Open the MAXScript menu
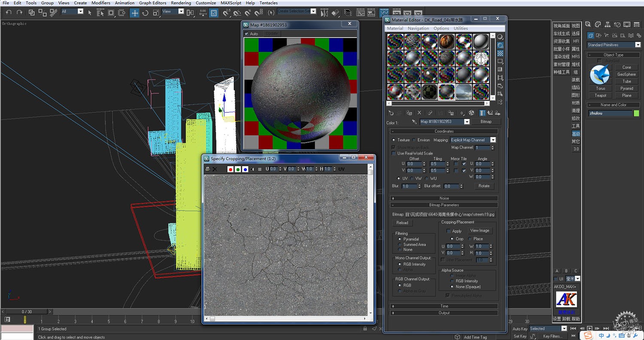The image size is (644, 340). coord(231,3)
